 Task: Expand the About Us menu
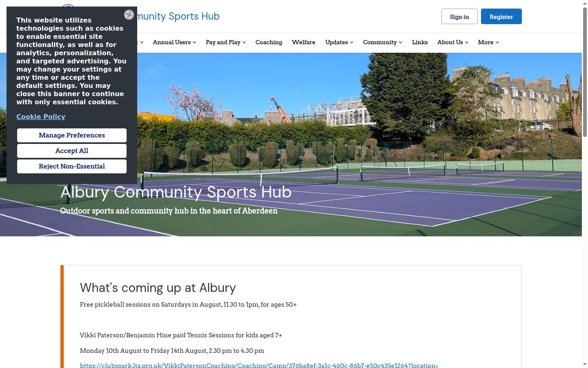[453, 43]
